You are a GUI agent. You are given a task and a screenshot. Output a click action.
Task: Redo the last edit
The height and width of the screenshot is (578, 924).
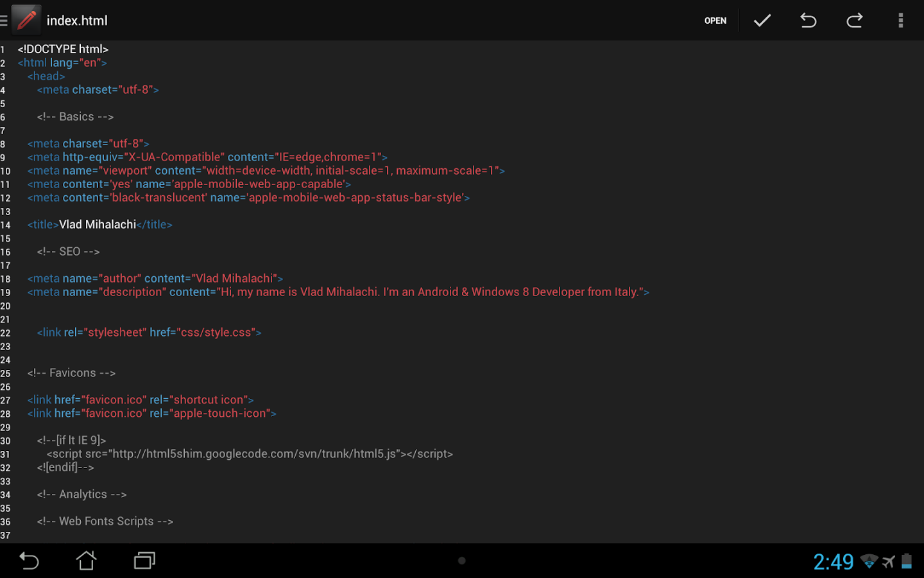click(x=855, y=21)
